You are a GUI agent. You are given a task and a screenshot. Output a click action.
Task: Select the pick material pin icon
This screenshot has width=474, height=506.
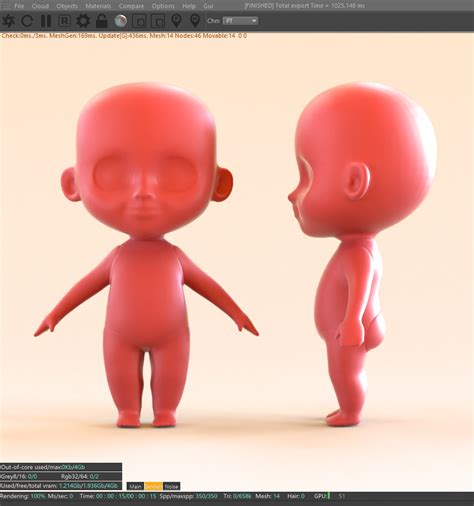coord(195,21)
